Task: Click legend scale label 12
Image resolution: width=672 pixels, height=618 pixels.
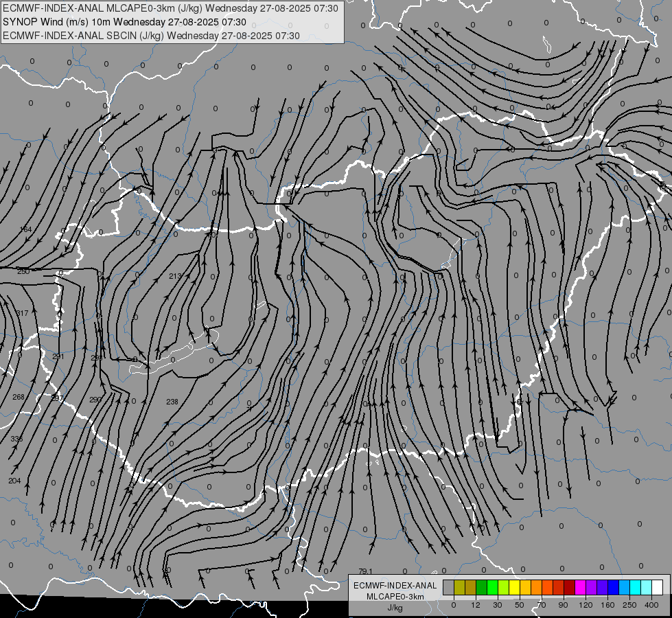Action: tap(475, 605)
